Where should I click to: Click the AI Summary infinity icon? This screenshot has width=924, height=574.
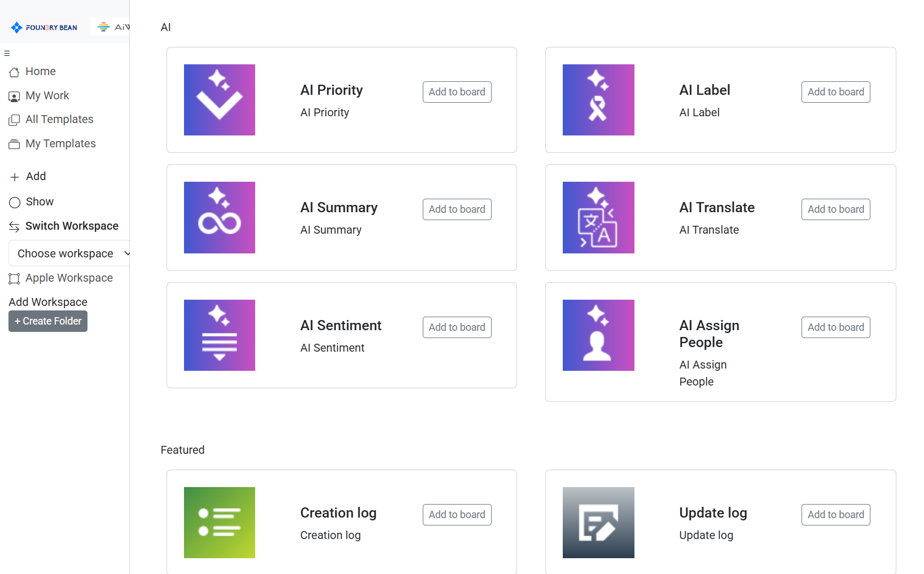[220, 217]
